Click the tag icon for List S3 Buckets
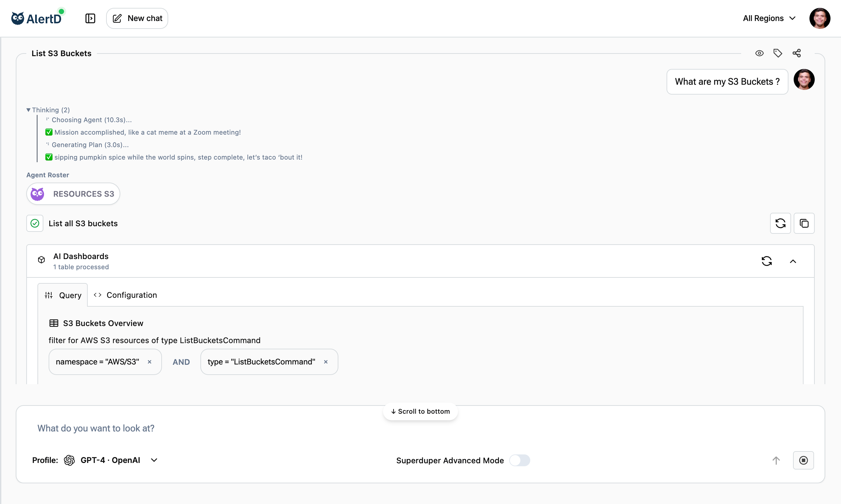The image size is (841, 504). [x=778, y=53]
